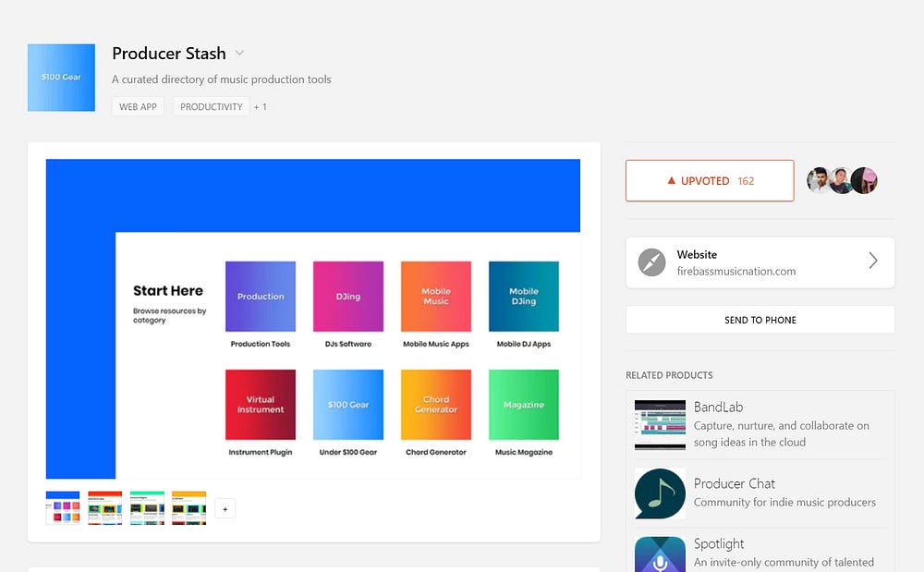Click the RELATED PRODUCTS heading

[x=669, y=375]
